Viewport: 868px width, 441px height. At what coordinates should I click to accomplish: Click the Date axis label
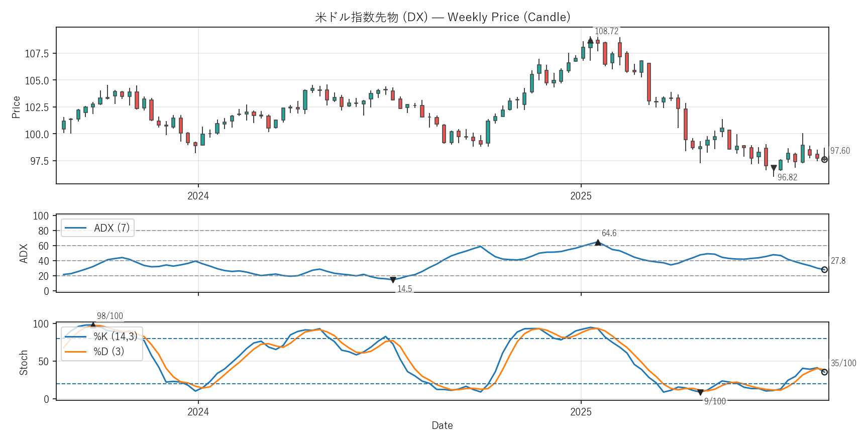pos(442,425)
